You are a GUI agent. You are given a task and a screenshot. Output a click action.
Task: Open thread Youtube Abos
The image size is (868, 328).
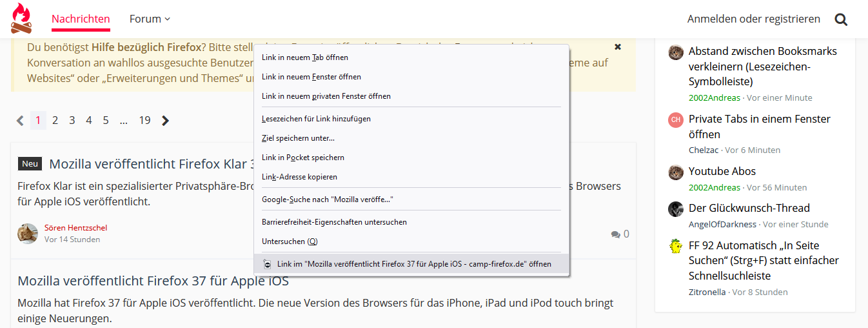tap(722, 171)
